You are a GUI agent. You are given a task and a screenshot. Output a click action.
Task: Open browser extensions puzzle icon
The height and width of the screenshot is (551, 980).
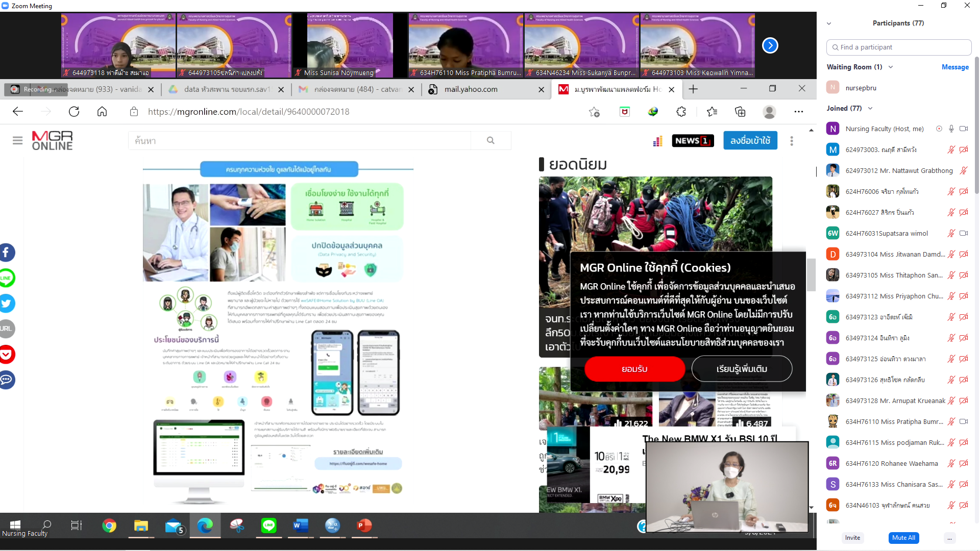point(681,112)
